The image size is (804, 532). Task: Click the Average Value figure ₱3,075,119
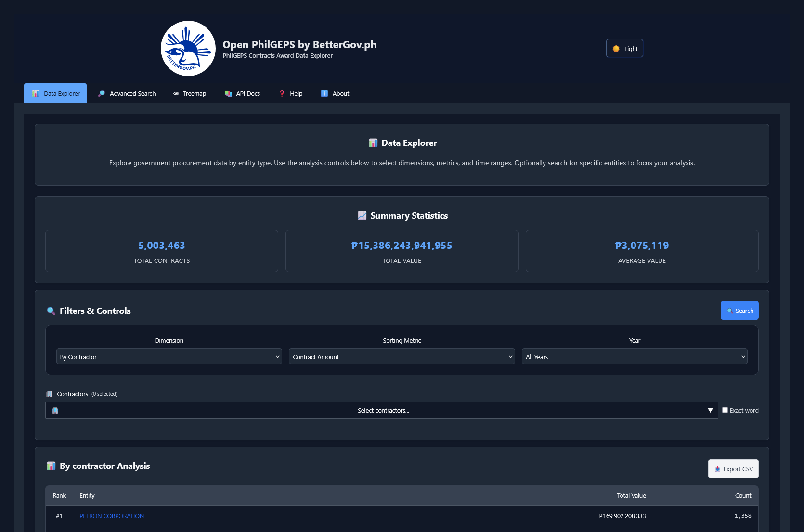(x=642, y=246)
